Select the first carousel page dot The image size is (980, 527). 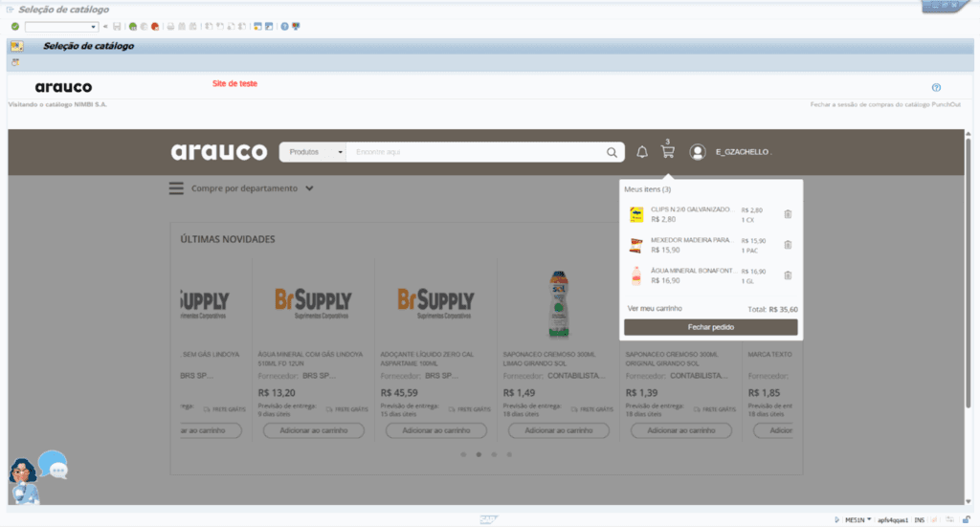463,454
